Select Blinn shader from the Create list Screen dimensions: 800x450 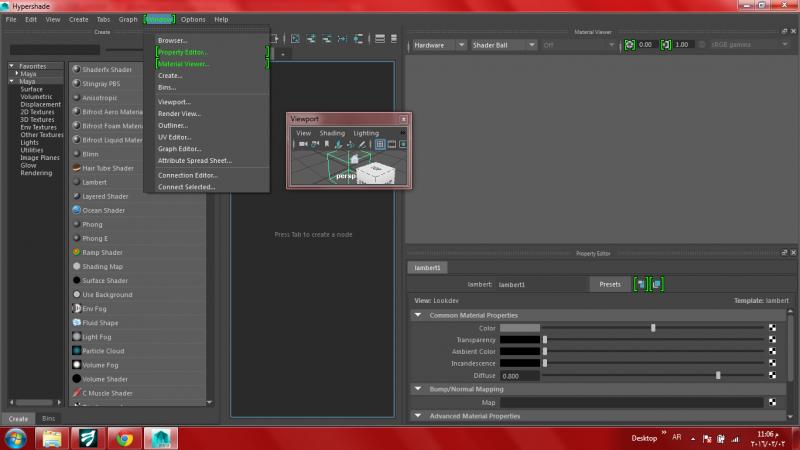click(x=90, y=154)
